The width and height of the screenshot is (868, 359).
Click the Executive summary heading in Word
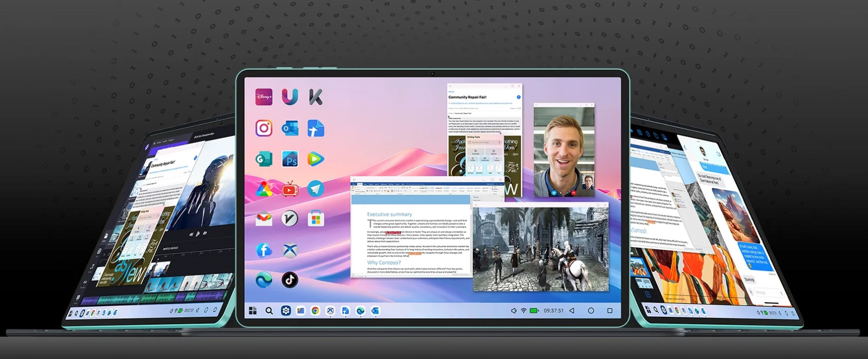pyautogui.click(x=390, y=214)
